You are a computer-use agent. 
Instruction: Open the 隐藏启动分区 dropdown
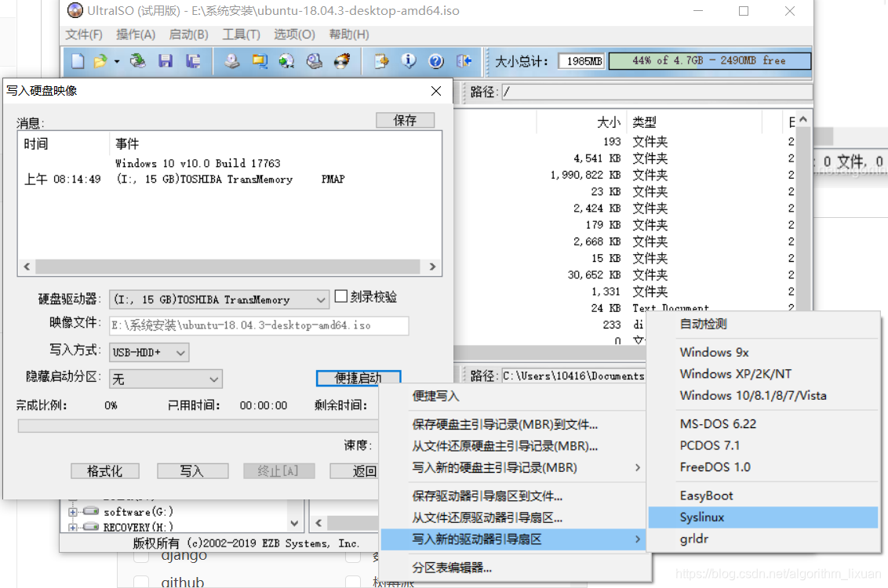click(213, 379)
